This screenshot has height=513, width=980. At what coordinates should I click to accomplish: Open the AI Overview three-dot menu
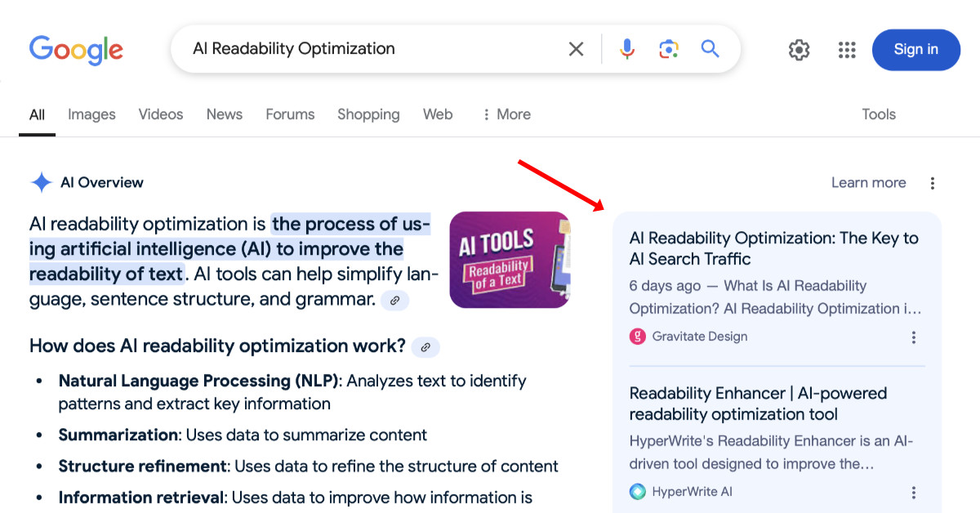932,182
